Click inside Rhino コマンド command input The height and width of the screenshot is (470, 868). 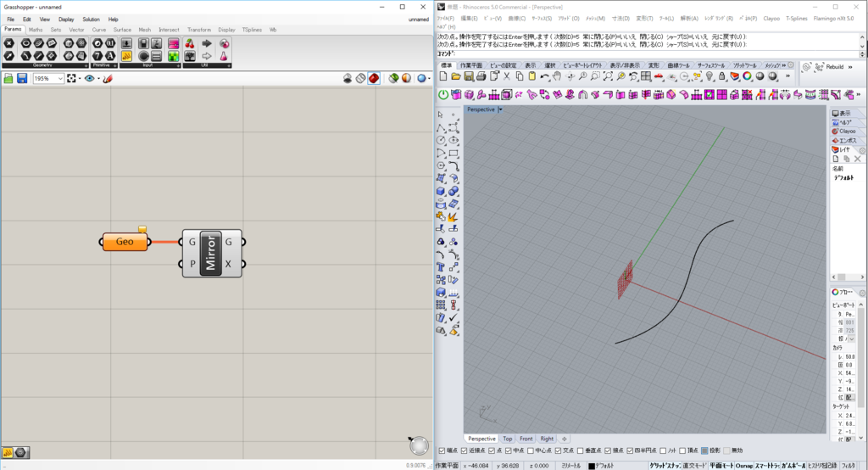click(658, 53)
